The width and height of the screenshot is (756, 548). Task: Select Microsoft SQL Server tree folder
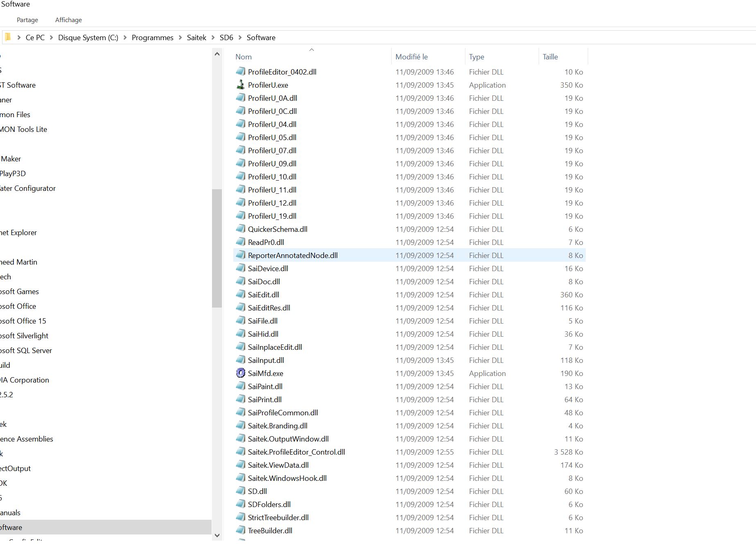coord(26,350)
